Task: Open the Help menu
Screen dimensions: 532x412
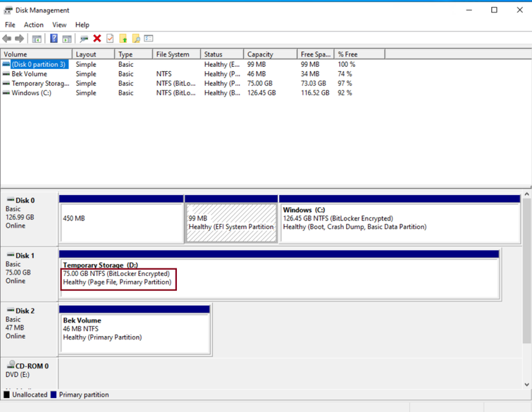Action: (82, 25)
